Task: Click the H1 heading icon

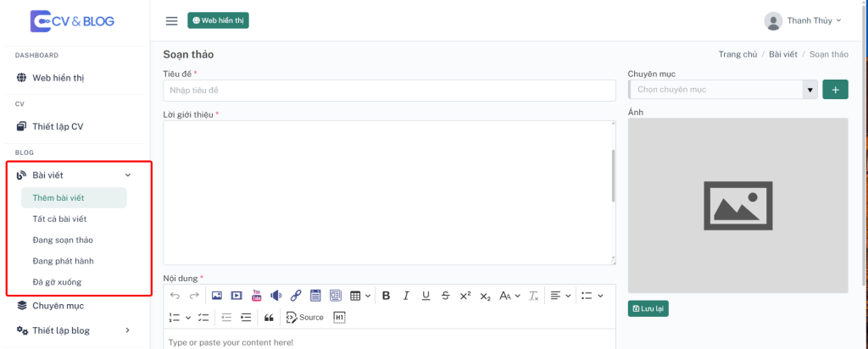Action: 339,318
